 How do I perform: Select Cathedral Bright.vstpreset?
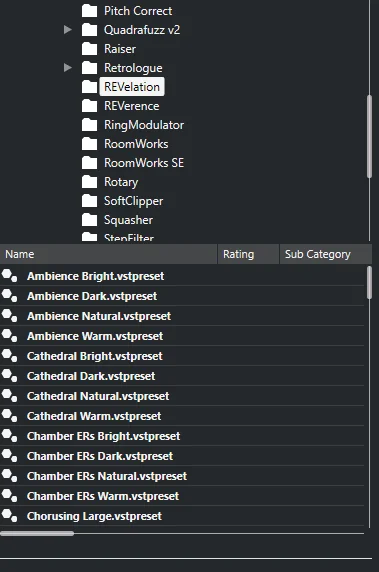(95, 356)
